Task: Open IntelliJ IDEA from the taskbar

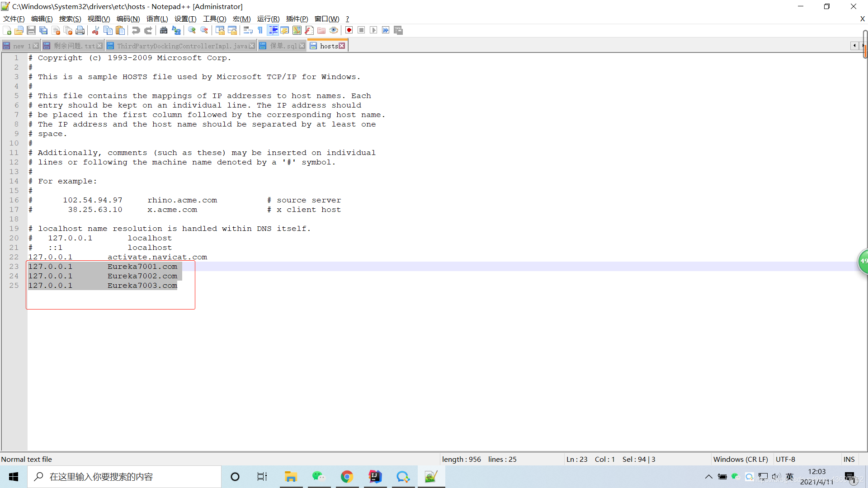Action: 375,477
